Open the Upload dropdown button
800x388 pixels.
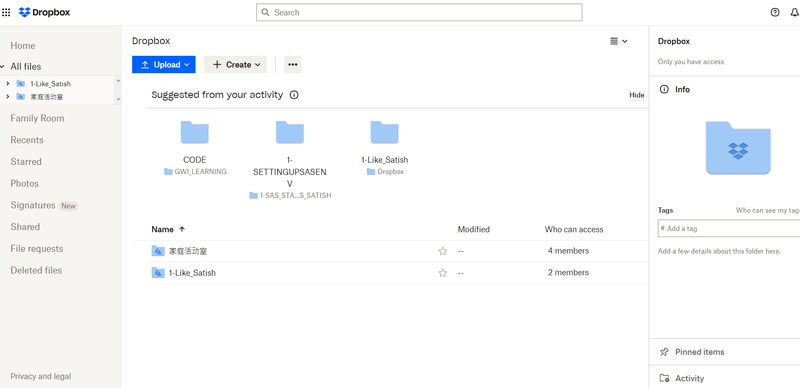coord(164,65)
